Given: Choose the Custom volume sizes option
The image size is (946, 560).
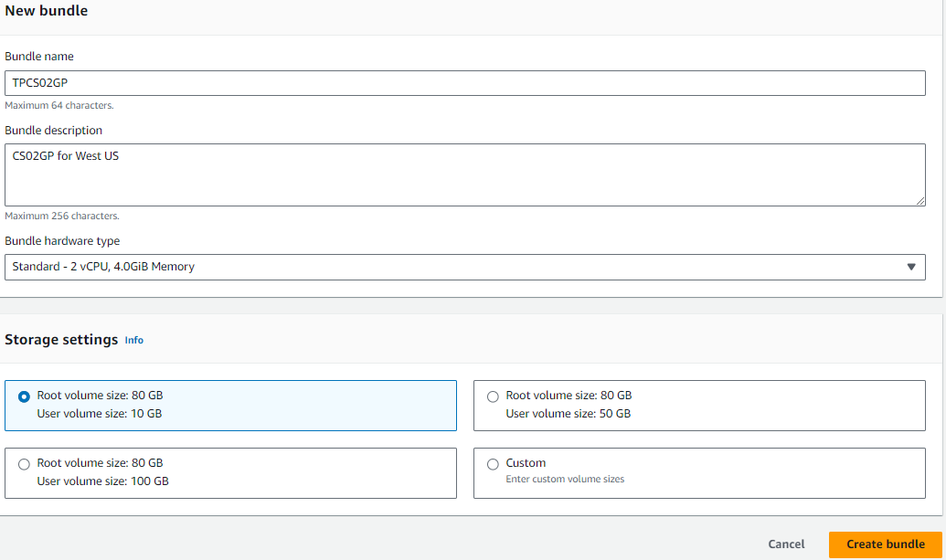Looking at the screenshot, I should (x=699, y=472).
